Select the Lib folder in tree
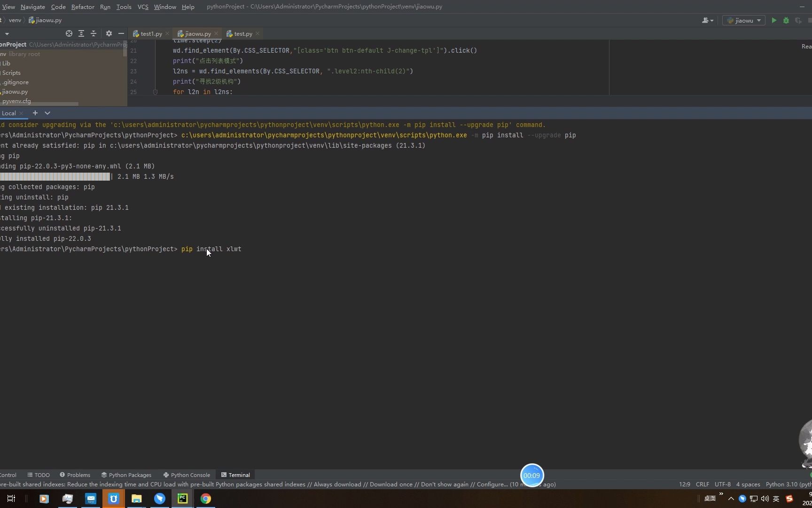Screen dimensions: 812x508 click(x=6, y=63)
